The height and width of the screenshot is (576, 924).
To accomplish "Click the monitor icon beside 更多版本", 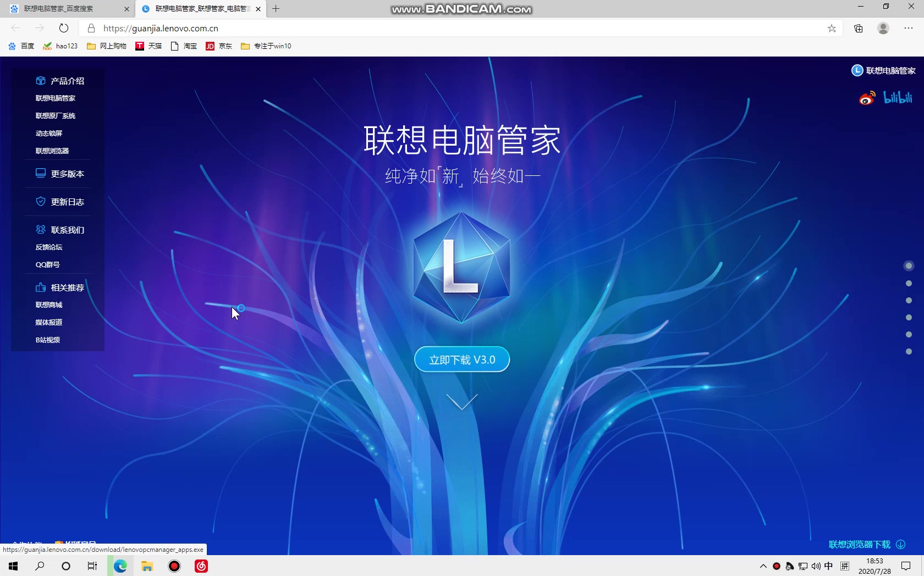I will click(41, 173).
